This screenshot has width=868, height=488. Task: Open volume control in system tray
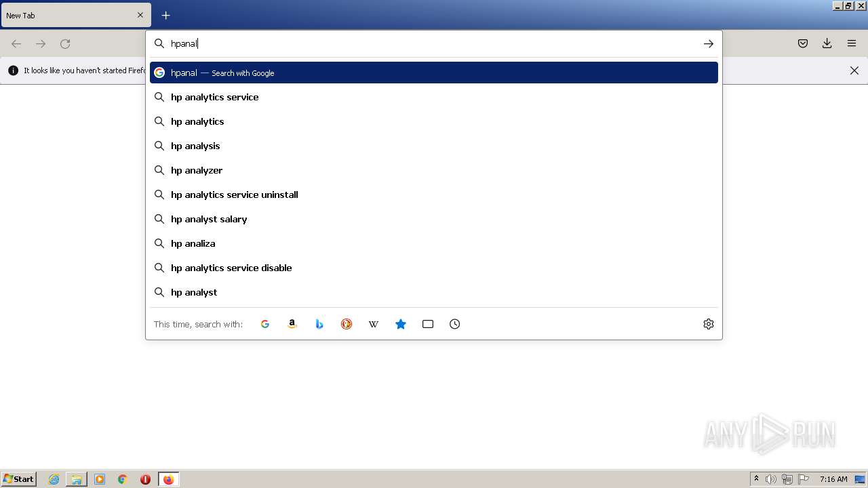click(771, 479)
